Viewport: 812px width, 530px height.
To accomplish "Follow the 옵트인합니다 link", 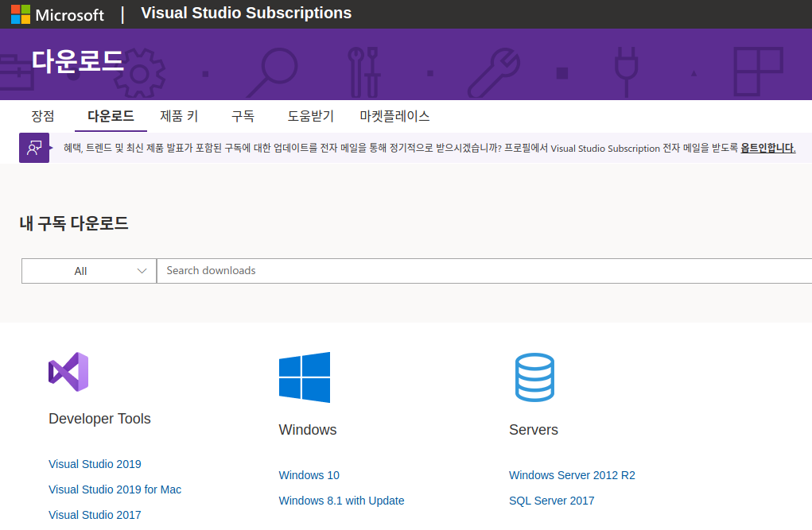I will pos(767,148).
